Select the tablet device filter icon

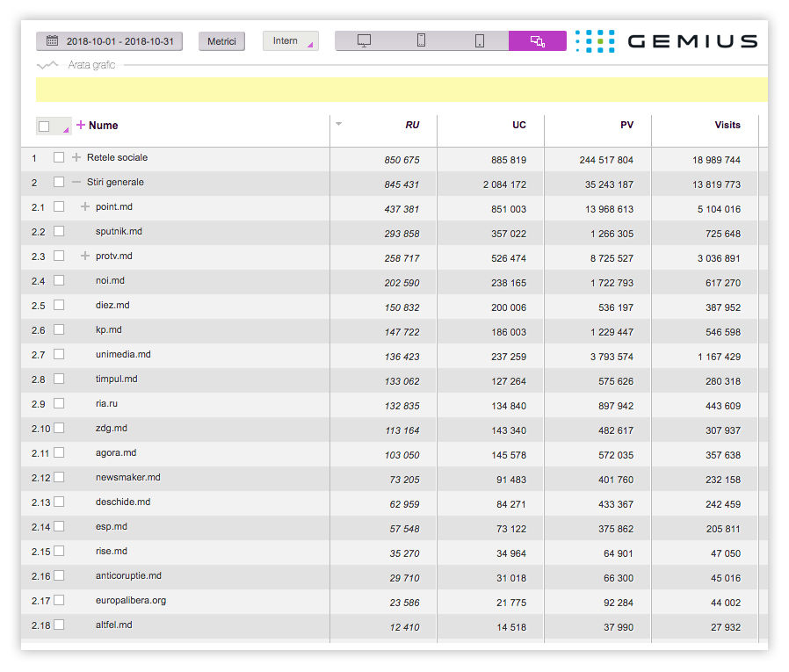(480, 40)
